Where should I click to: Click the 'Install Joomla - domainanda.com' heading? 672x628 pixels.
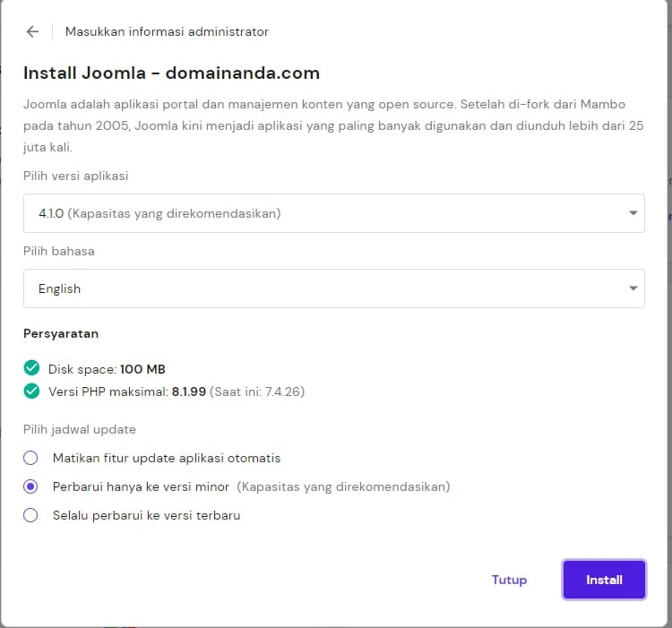click(x=171, y=73)
